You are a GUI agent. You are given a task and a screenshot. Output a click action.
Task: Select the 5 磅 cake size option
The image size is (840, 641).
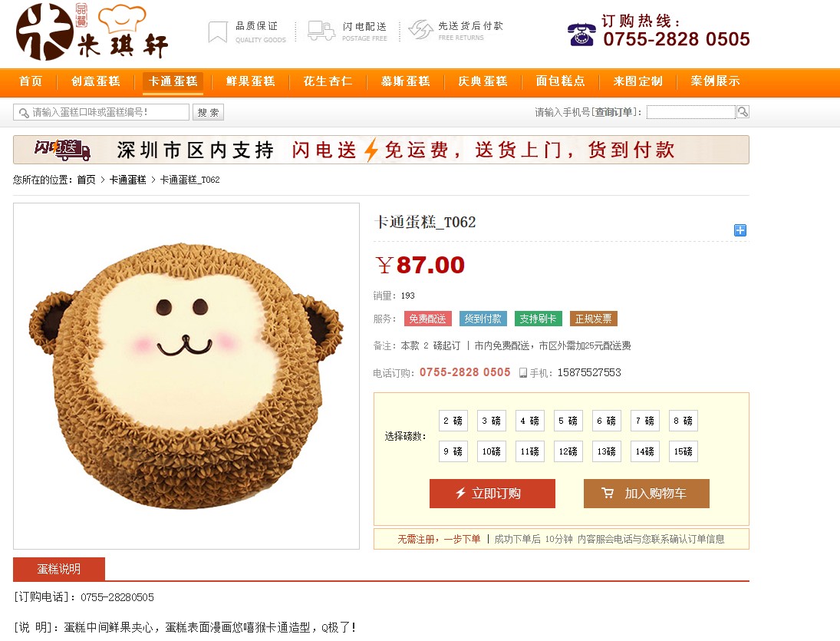click(x=568, y=421)
